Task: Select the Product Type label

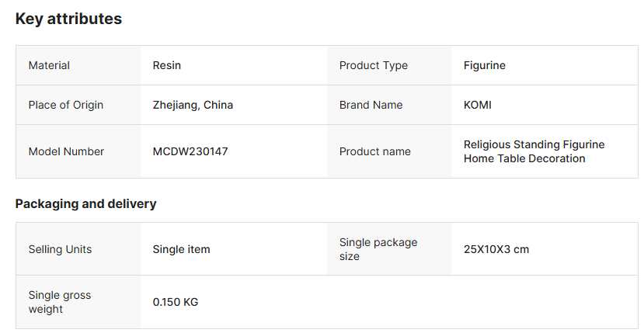Action: point(373,65)
